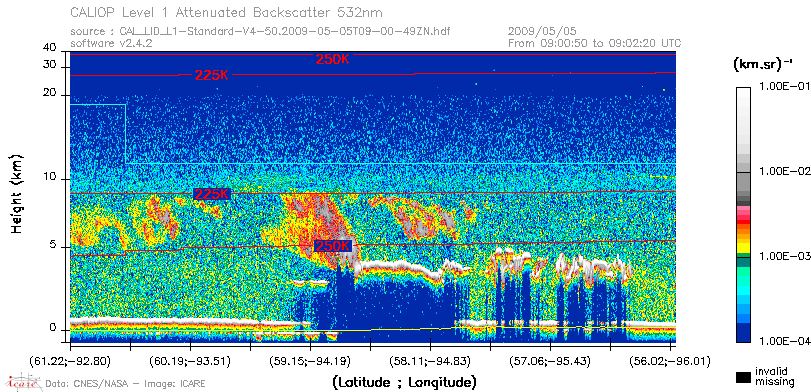Image resolution: width=811 pixels, height=392 pixels.
Task: Click the '0' height tick label
Action: pos(52,328)
